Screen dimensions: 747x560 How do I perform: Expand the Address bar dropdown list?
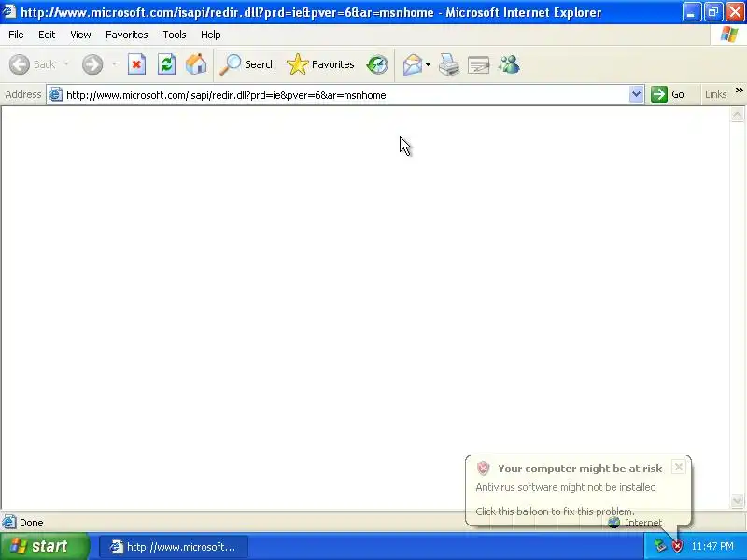point(636,94)
